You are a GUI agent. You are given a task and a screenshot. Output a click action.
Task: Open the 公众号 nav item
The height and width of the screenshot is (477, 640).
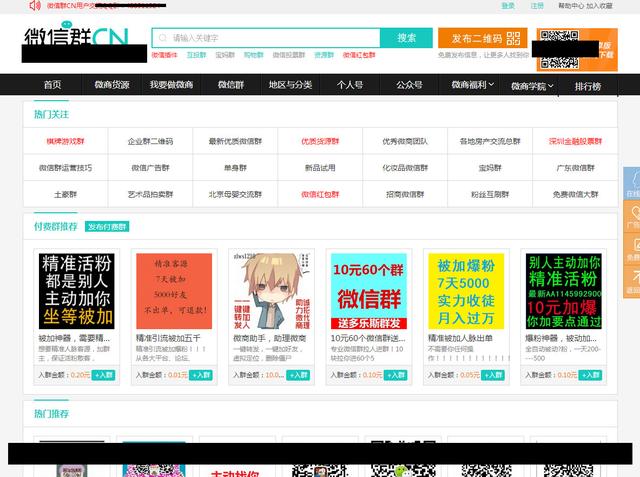coord(409,84)
